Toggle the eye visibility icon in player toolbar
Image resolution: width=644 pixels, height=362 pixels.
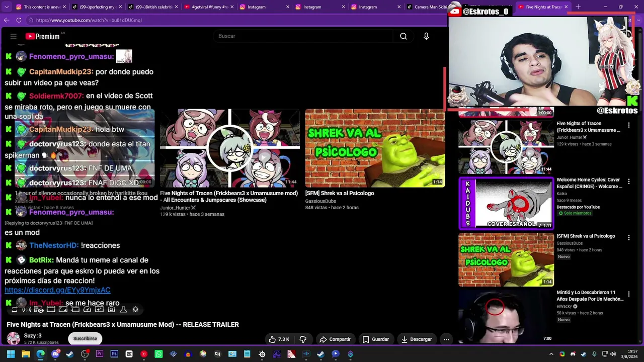click(x=39, y=310)
